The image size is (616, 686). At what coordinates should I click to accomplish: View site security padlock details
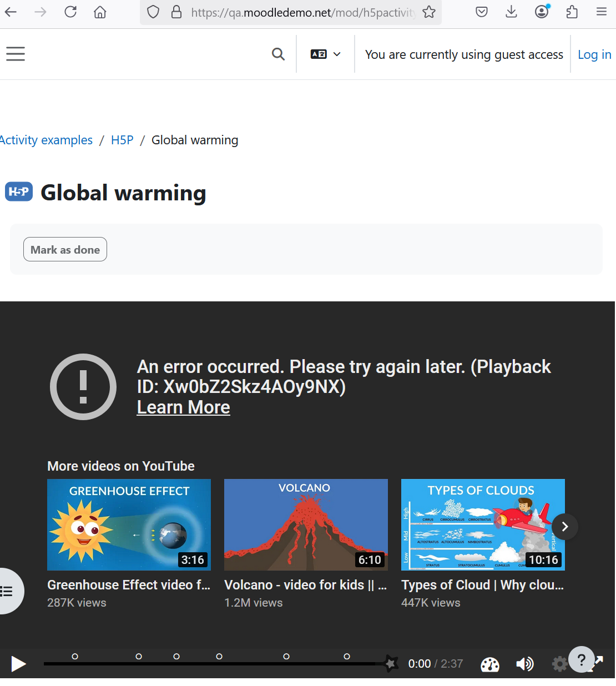pos(176,12)
